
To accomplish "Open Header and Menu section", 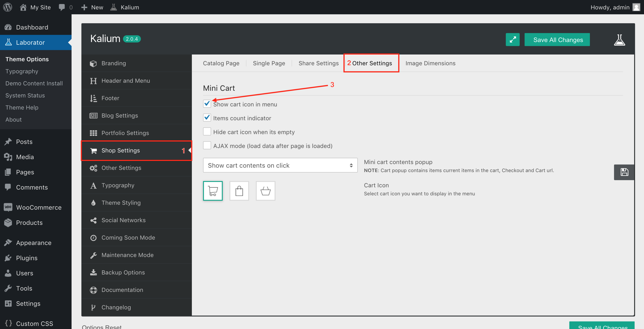I will 137,81.
